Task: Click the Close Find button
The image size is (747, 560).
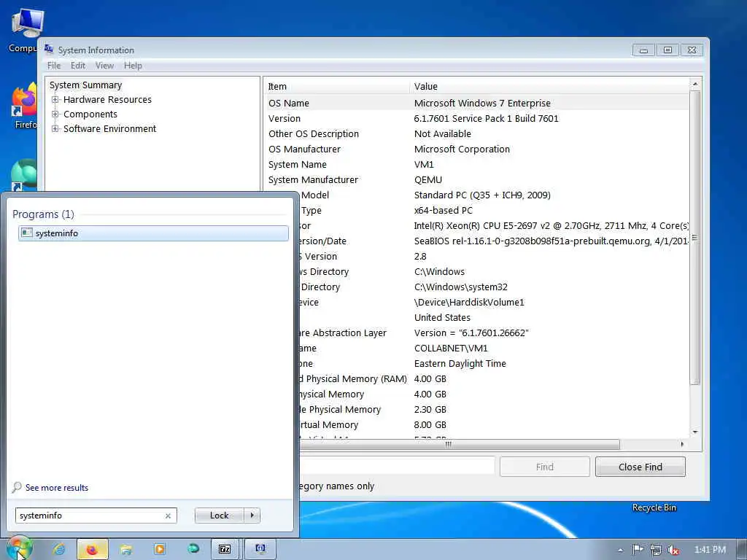Action: tap(640, 467)
